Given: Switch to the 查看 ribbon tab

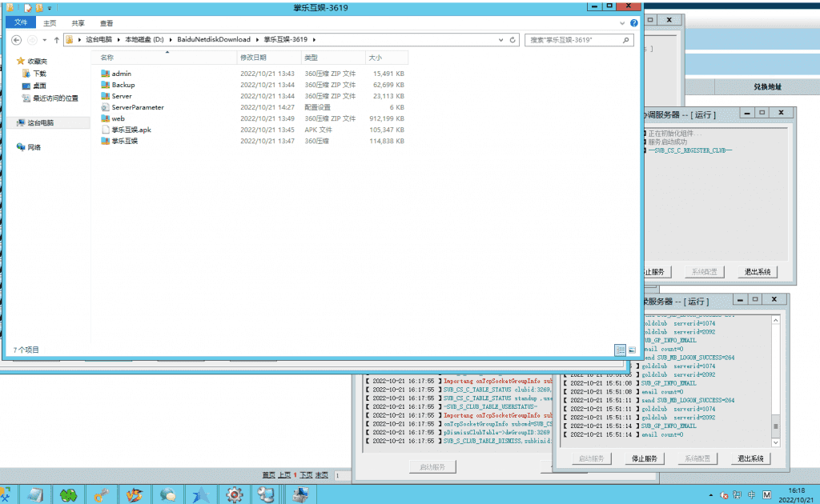Looking at the screenshot, I should pyautogui.click(x=107, y=23).
